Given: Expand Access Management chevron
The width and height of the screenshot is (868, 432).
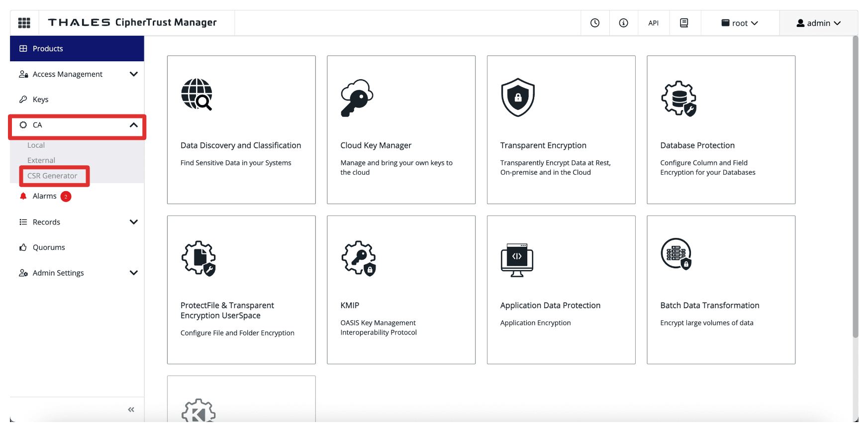Looking at the screenshot, I should click(x=133, y=74).
